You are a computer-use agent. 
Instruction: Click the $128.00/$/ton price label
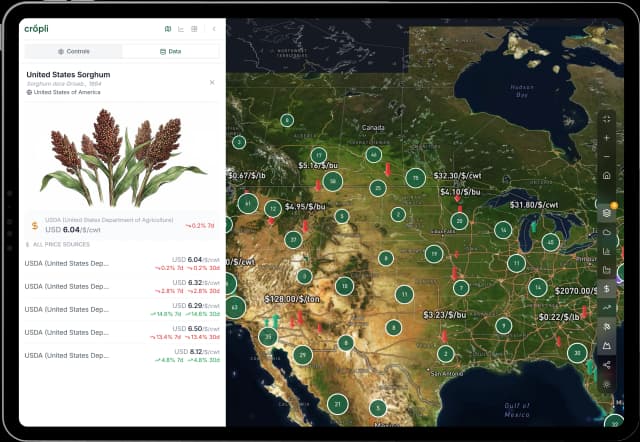292,299
